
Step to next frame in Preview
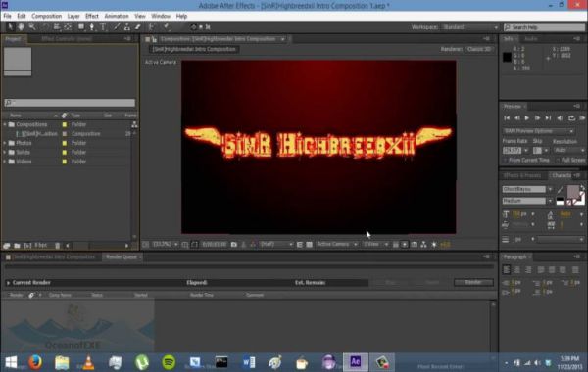point(537,118)
